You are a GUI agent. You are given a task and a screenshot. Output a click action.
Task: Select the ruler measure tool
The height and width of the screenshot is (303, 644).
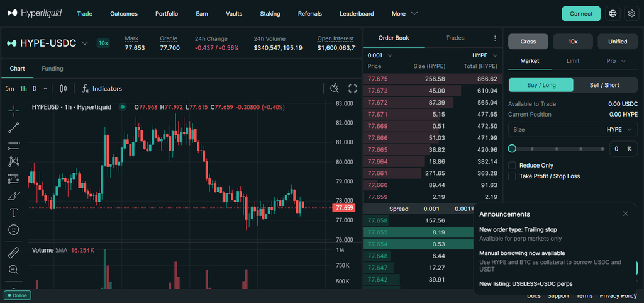[14, 253]
